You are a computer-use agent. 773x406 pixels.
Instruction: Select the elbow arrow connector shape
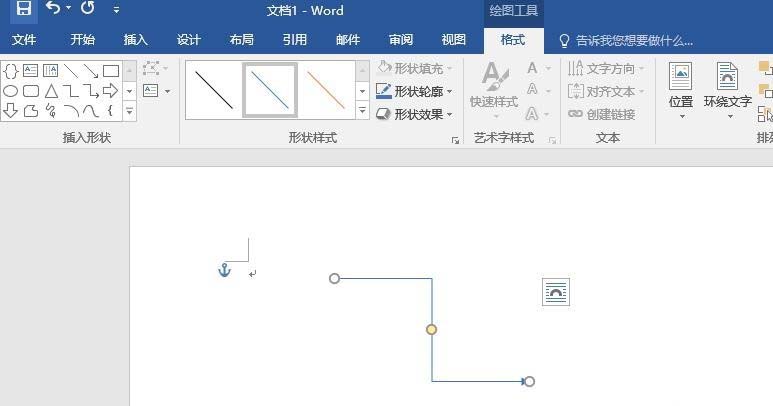coord(91,91)
